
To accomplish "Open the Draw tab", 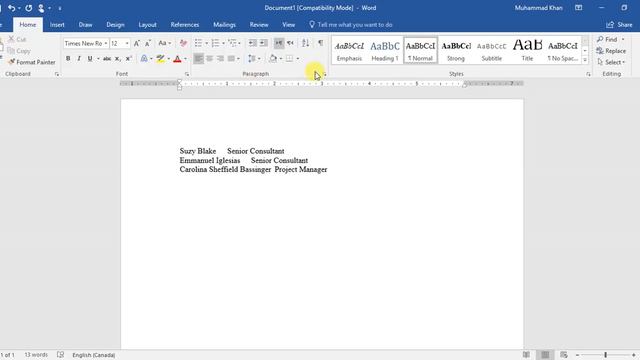I will 85,24.
